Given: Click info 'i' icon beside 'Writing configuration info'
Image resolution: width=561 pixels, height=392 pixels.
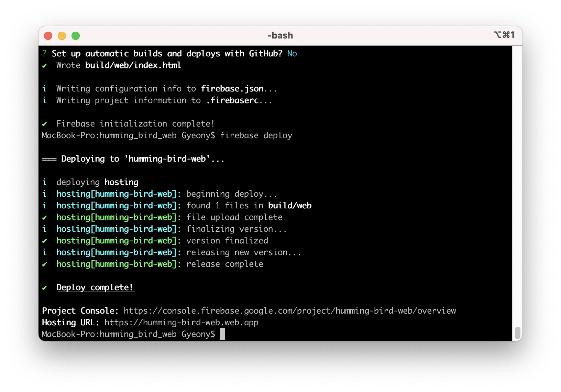Looking at the screenshot, I should click(x=44, y=89).
